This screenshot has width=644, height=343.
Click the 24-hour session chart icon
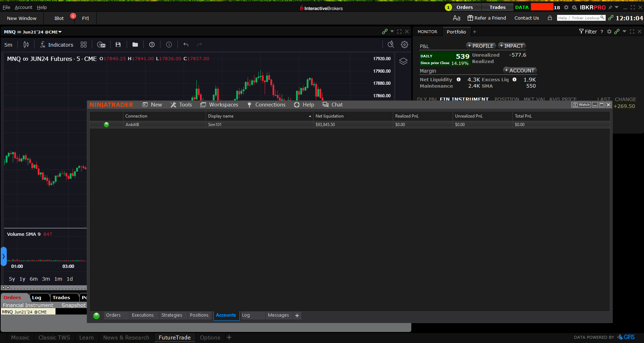click(x=101, y=45)
